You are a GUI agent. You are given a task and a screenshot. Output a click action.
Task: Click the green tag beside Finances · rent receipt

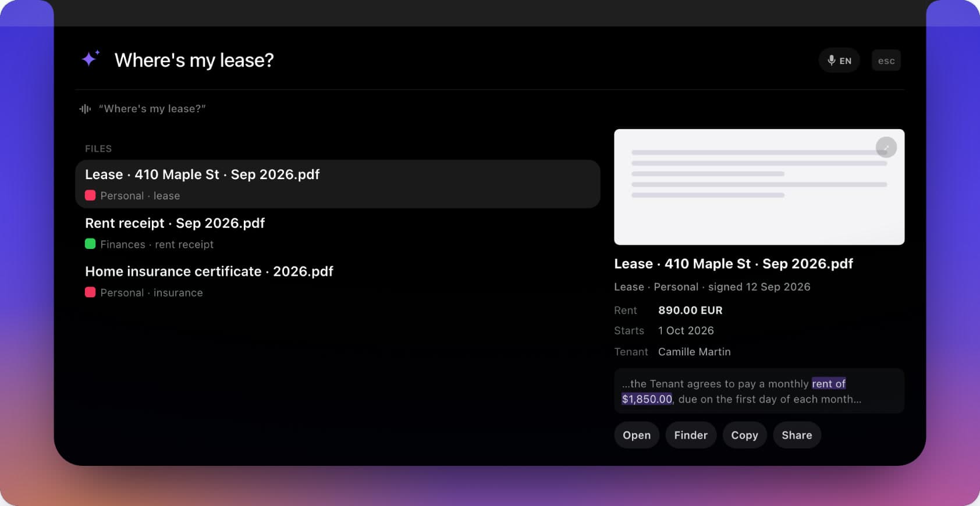(90, 244)
